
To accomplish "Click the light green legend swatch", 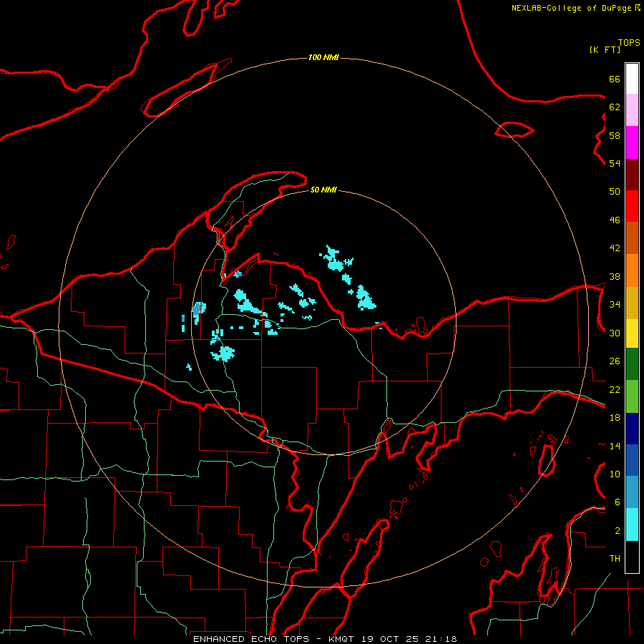I will click(632, 396).
